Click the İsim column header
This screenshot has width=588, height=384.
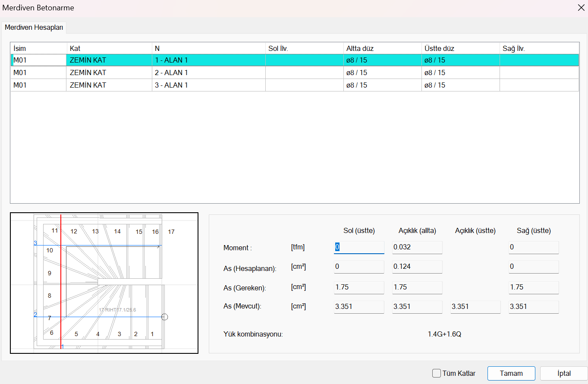click(38, 48)
